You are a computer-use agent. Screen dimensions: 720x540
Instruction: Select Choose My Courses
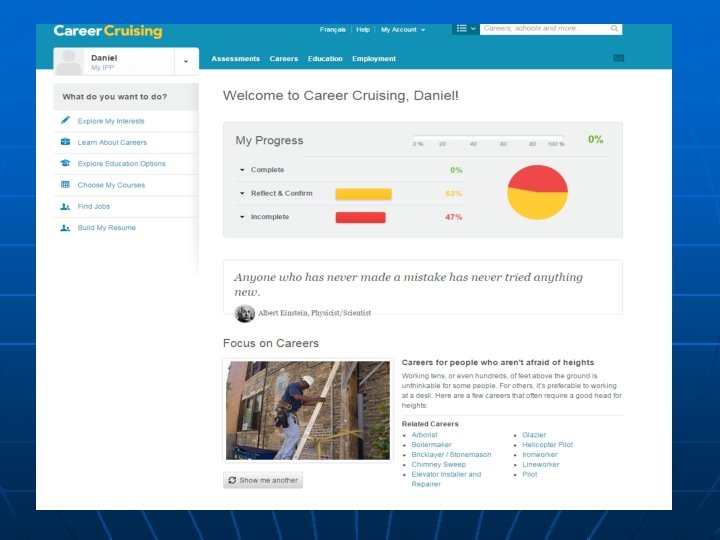[x=111, y=185]
